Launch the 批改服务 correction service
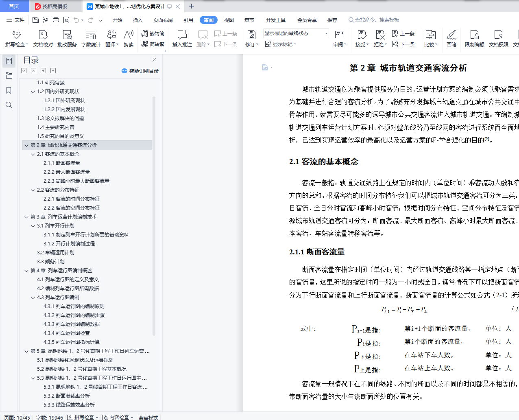The height and width of the screenshot is (420, 519). click(67, 38)
